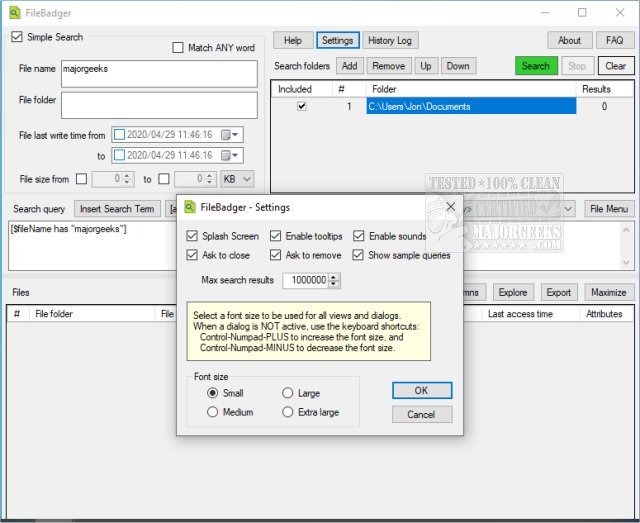The width and height of the screenshot is (640, 523).
Task: Adjust the File size 'to' spinner arrows
Action: [x=209, y=179]
